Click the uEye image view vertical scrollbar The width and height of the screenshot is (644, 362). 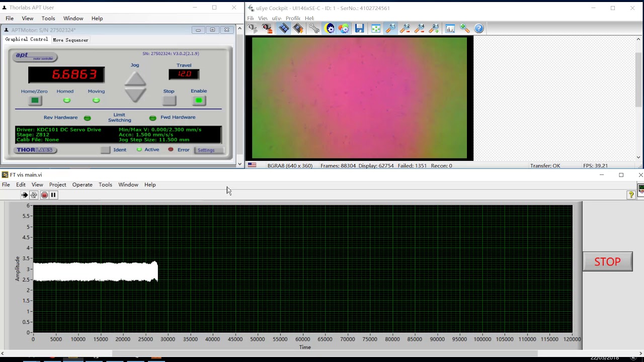tap(638, 79)
